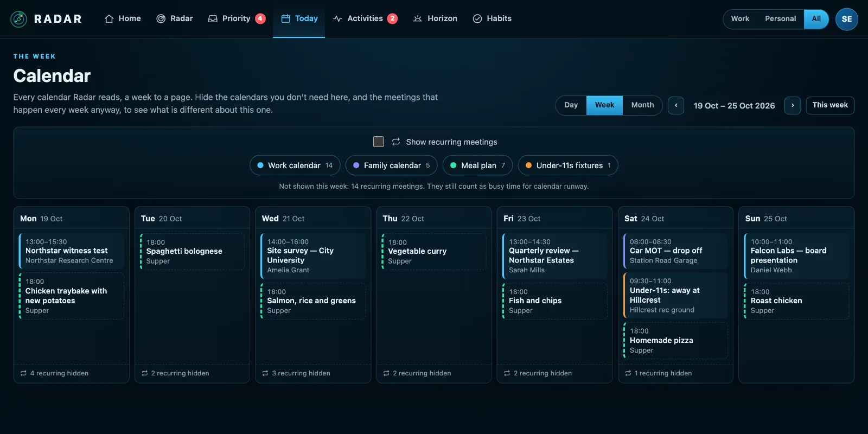Go to the next week arrow
Screen dimensions: 868x434
[x=793, y=105]
